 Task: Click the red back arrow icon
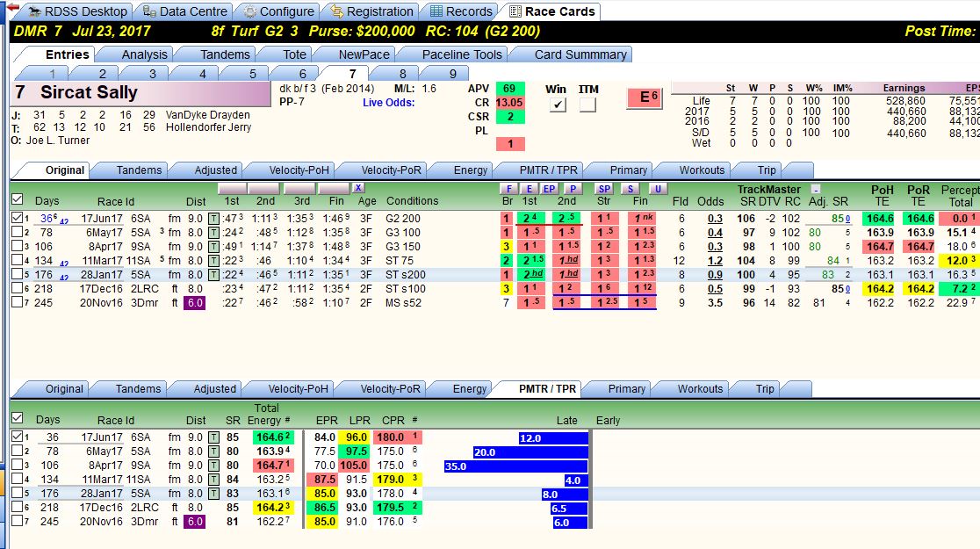coord(11,7)
